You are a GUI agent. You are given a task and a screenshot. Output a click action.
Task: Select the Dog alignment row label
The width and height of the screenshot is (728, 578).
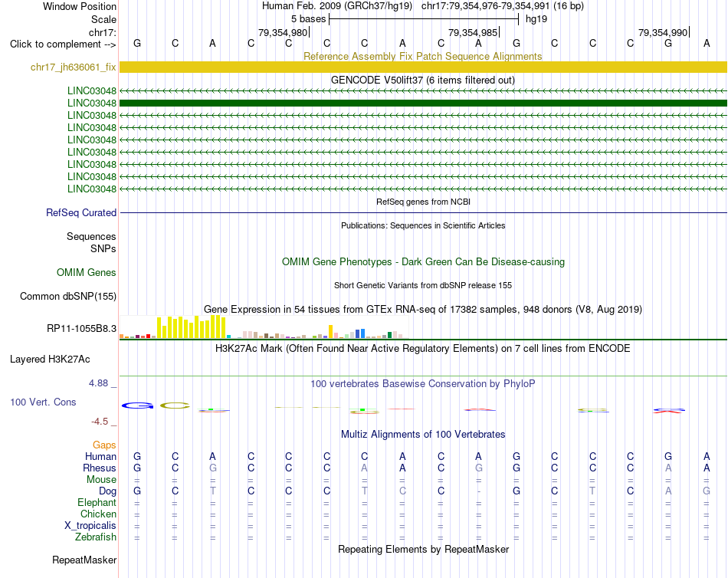tap(107, 491)
